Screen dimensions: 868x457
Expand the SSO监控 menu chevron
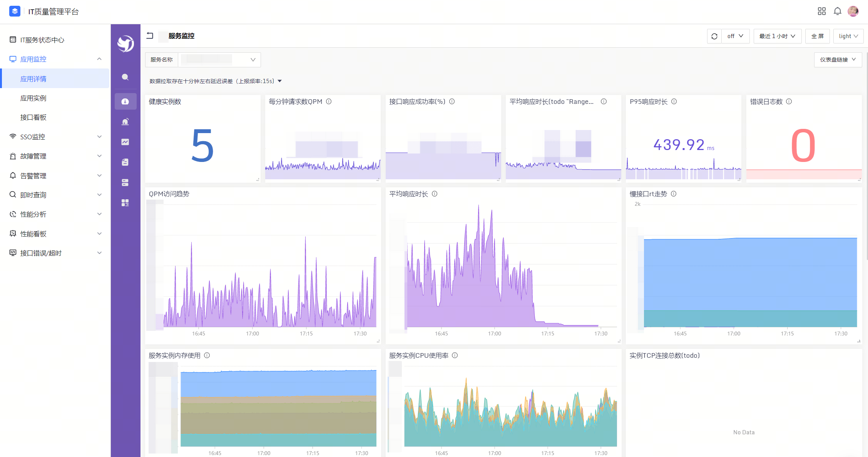click(x=99, y=137)
